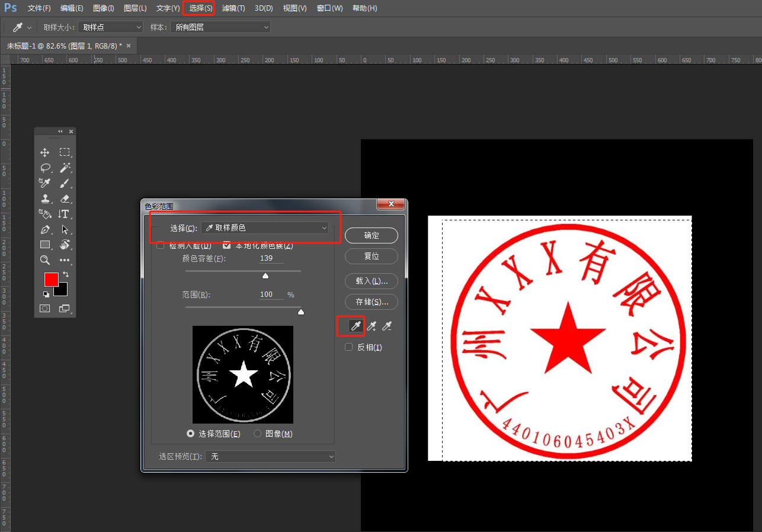Viewport: 762px width, 532px height.
Task: Select the Rectangular Marquee tool
Action: (65, 152)
